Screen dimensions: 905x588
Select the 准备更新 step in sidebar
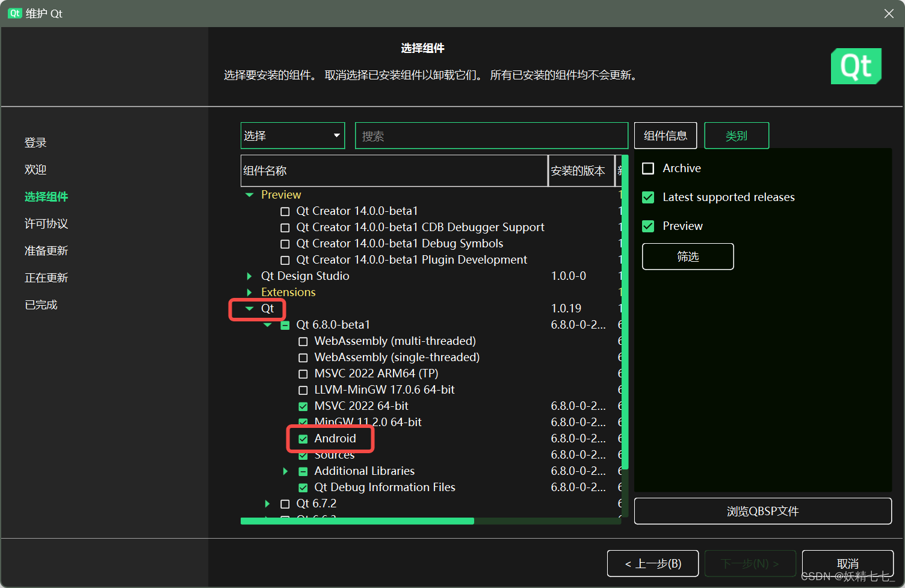click(x=46, y=251)
